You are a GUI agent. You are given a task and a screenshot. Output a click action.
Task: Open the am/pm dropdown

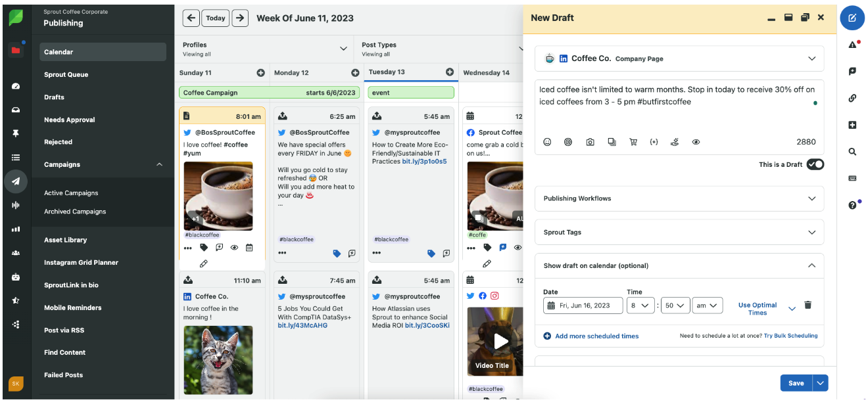pyautogui.click(x=708, y=305)
